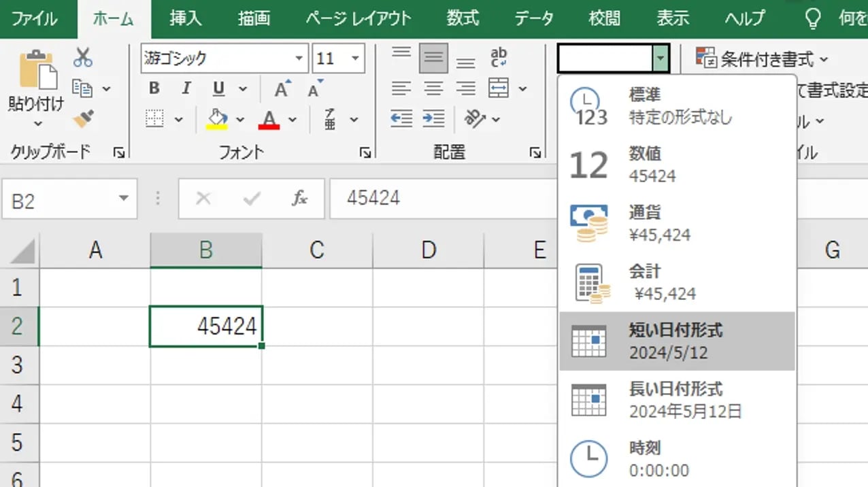The image size is (868, 487).
Task: Align text left
Action: [401, 88]
